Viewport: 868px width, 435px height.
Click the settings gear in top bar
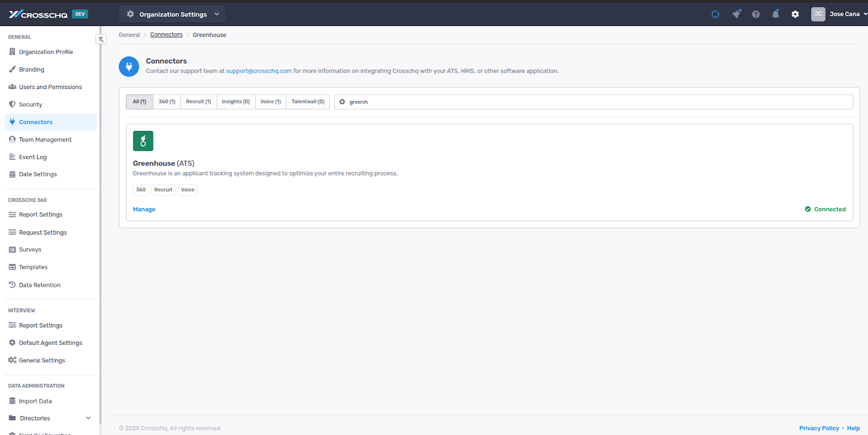tap(795, 14)
